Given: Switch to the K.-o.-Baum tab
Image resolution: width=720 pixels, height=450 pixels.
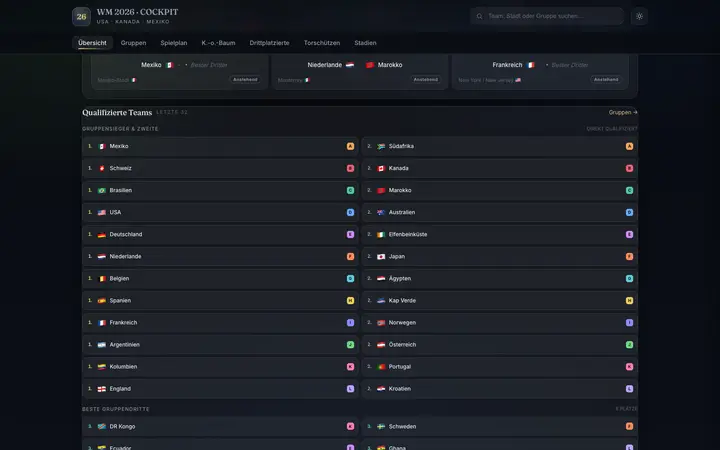Looking at the screenshot, I should 218,43.
